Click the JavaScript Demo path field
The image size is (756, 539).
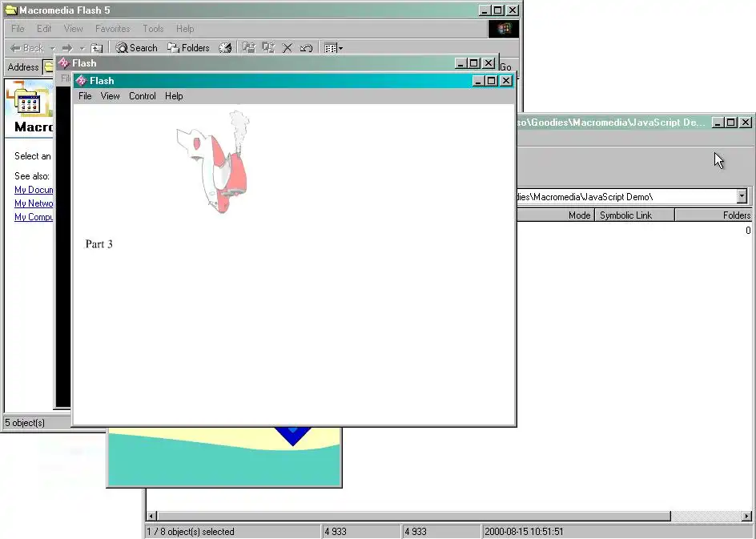pos(627,197)
